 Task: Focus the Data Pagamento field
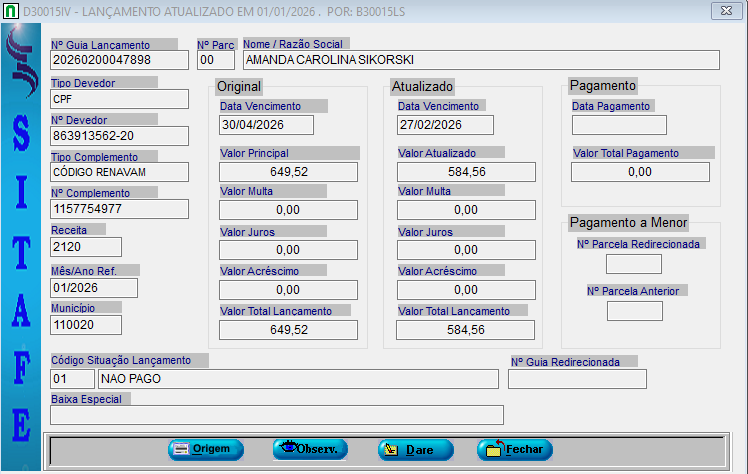pos(619,125)
